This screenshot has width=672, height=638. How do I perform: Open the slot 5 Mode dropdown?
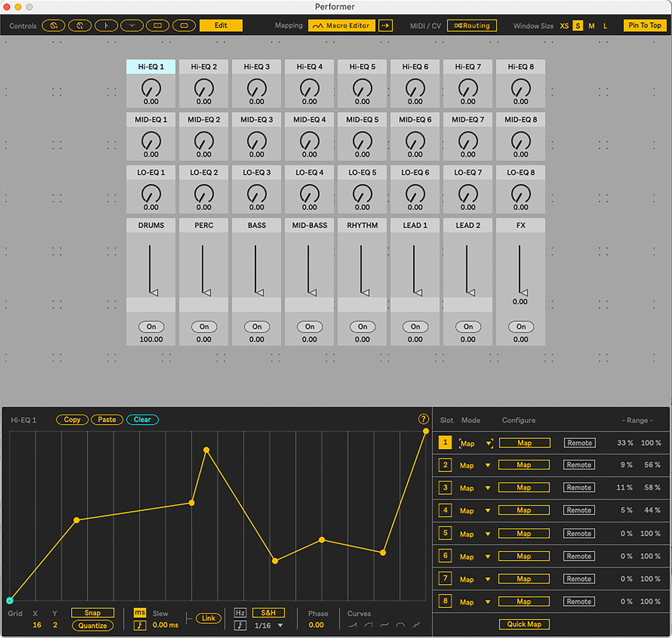click(x=474, y=534)
